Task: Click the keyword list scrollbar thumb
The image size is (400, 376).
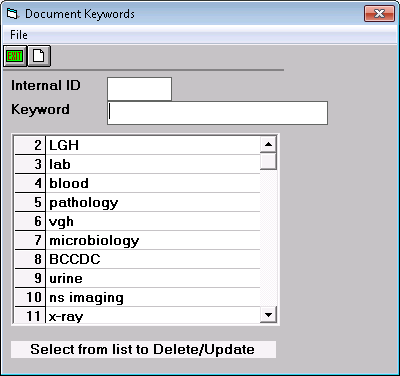Action: (268, 161)
